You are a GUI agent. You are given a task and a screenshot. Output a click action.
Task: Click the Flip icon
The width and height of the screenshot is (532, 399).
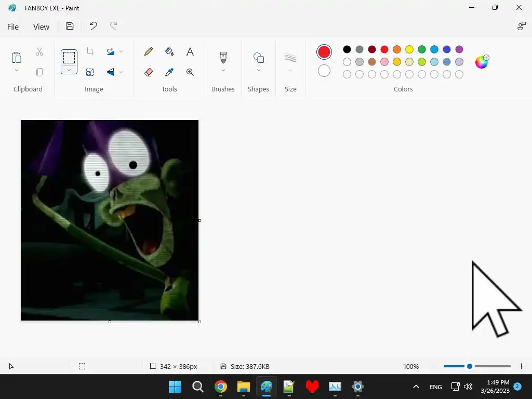111,72
